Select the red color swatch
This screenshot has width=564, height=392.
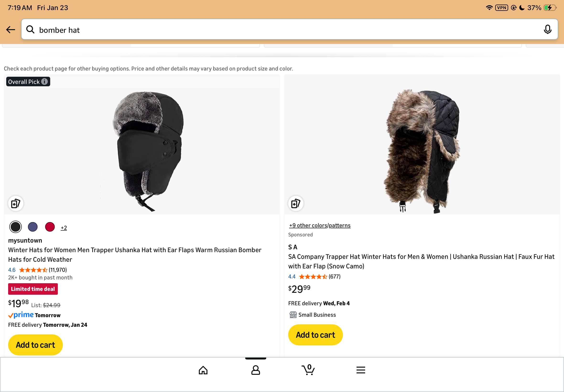(x=50, y=227)
